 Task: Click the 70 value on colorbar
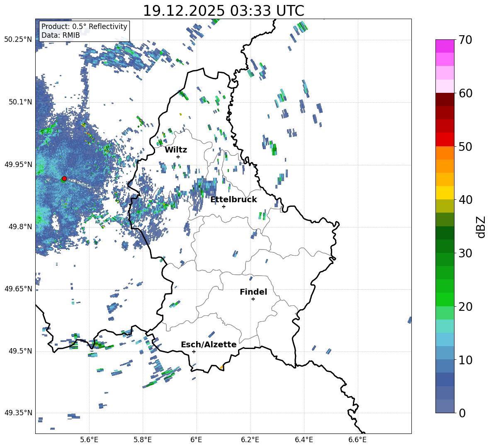pyautogui.click(x=465, y=40)
